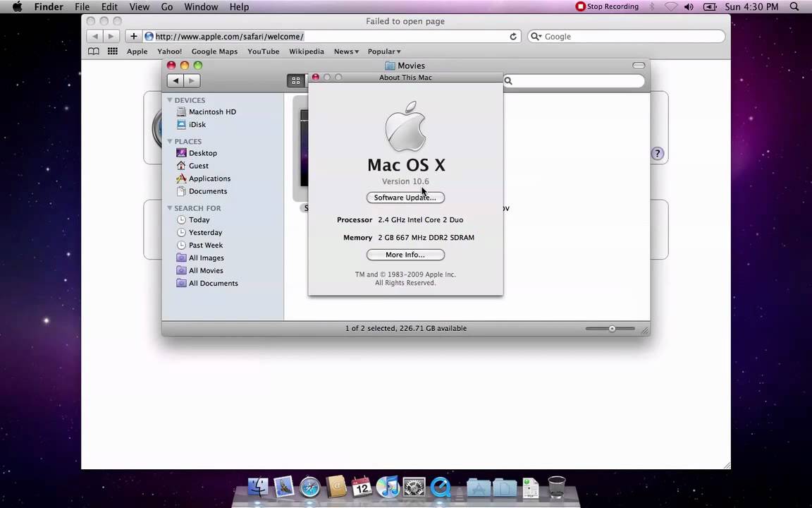Open iTunes from the Dock

pos(388,488)
